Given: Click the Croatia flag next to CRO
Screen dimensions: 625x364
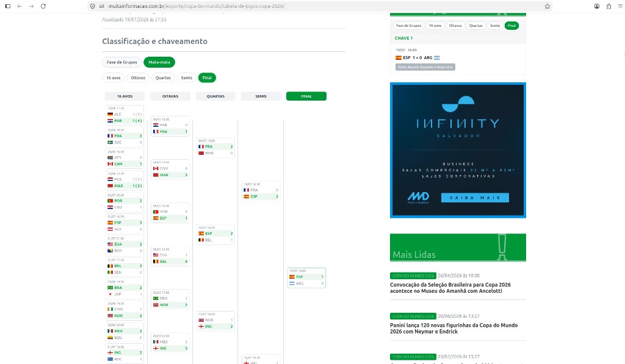Looking at the screenshot, I should [110, 207].
